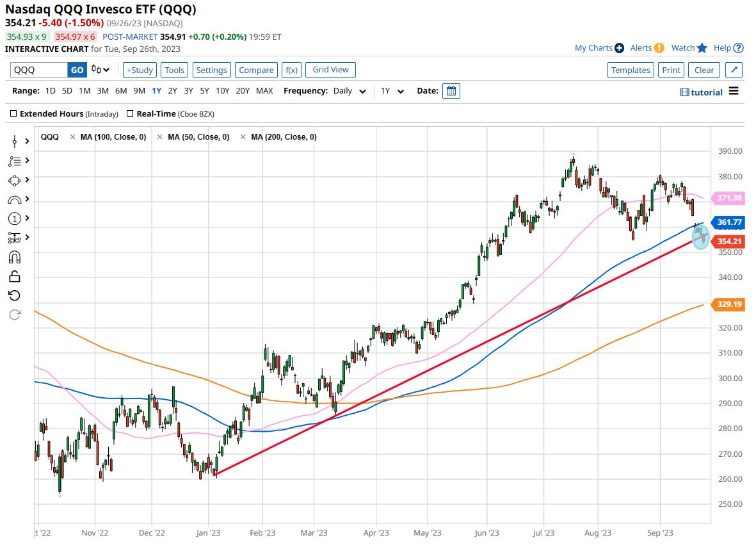Open chart Settings button
Screen dimensions: 756x549
pyautogui.click(x=211, y=70)
